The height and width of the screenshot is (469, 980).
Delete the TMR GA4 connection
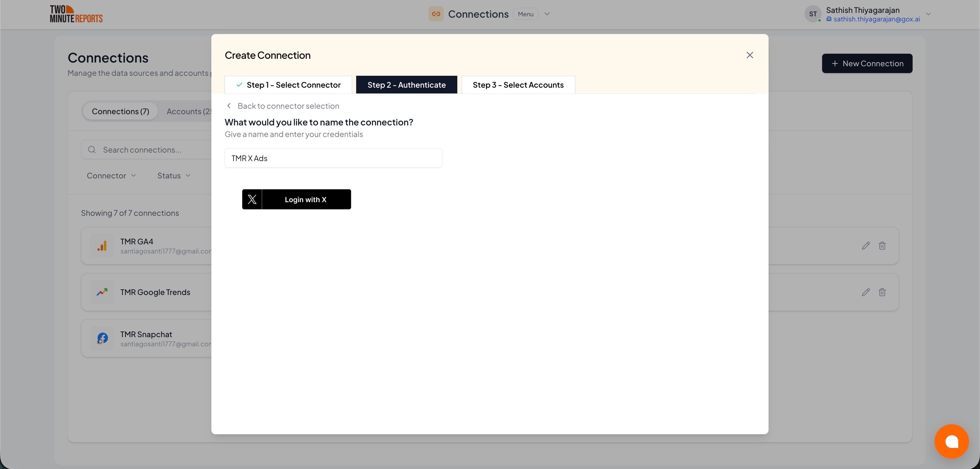pyautogui.click(x=882, y=245)
